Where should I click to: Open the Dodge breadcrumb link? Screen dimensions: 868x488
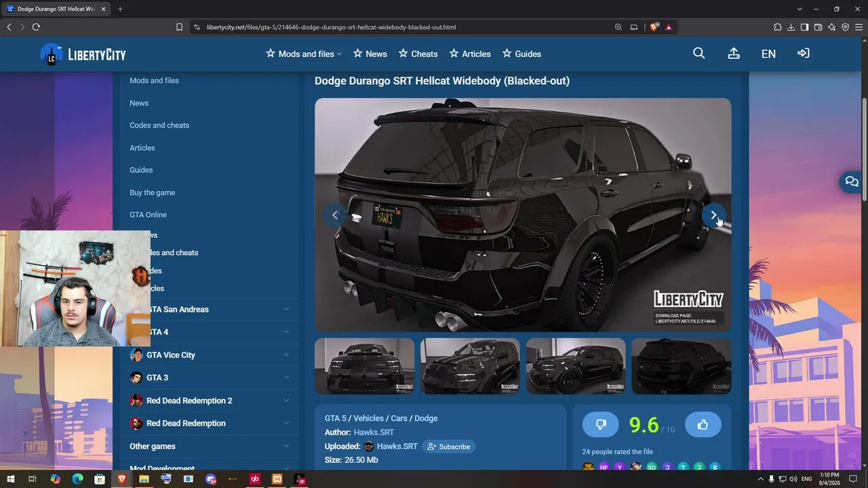click(426, 418)
